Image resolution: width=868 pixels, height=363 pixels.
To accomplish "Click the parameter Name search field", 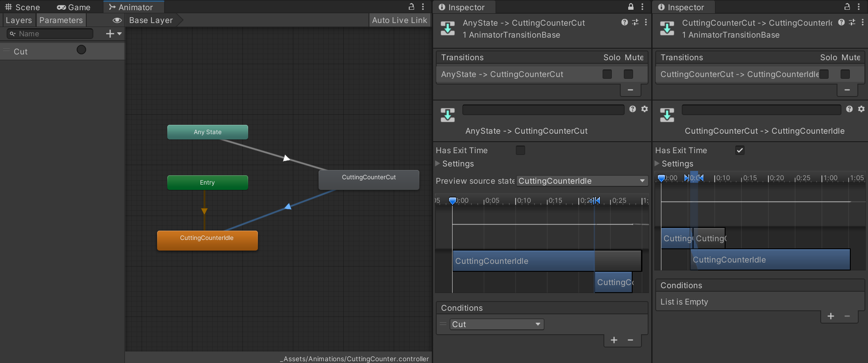I will click(50, 34).
